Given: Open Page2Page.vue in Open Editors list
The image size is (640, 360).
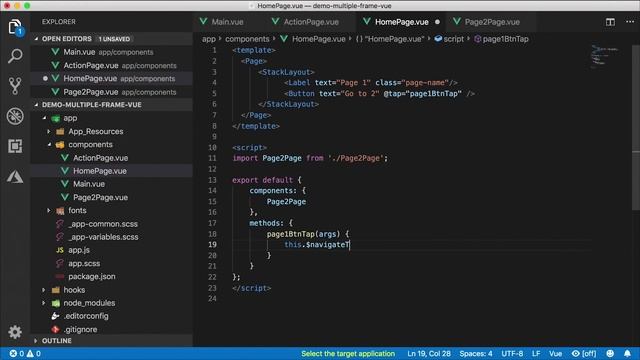Looking at the screenshot, I should point(112,92).
